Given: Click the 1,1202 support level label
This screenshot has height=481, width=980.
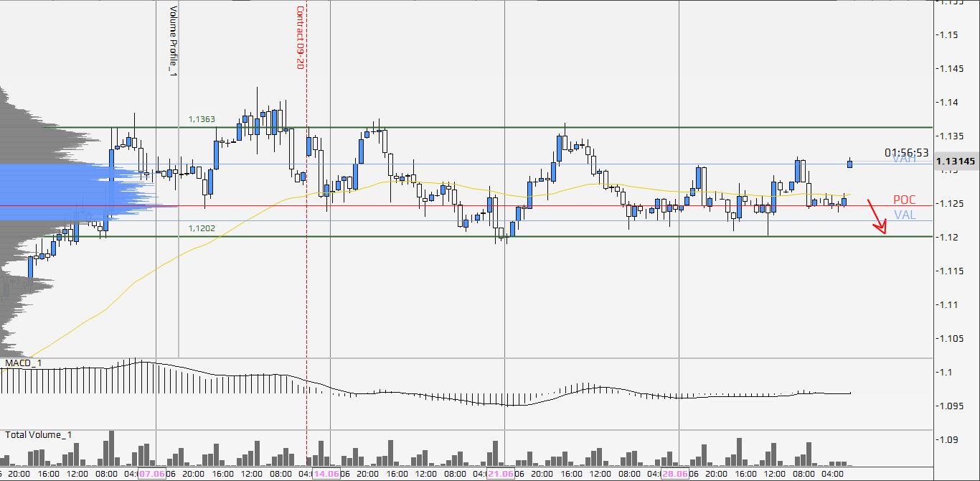Looking at the screenshot, I should point(202,228).
